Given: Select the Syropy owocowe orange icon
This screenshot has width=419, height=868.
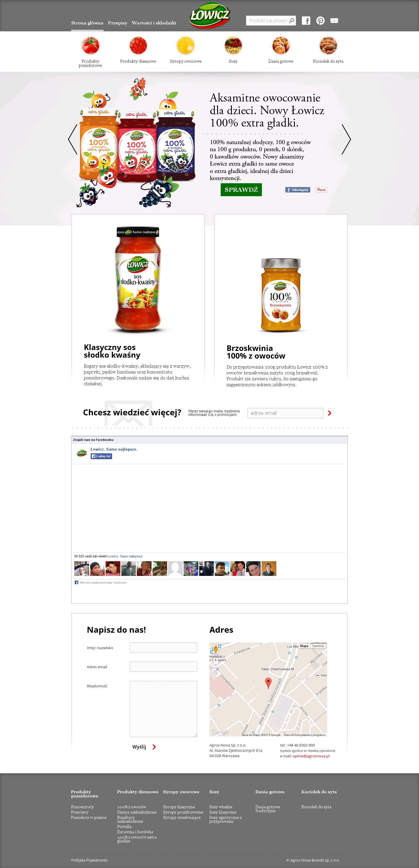Looking at the screenshot, I should tap(185, 46).
